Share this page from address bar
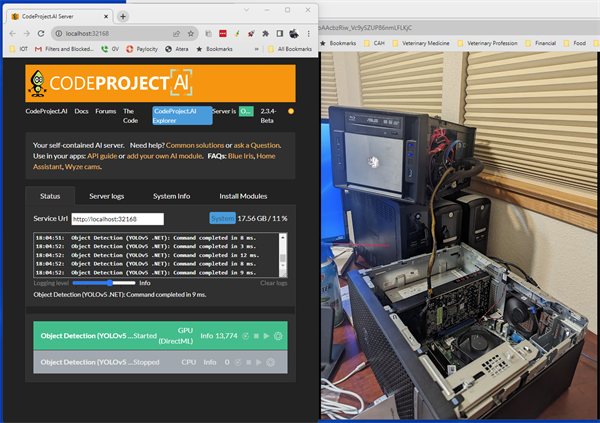This screenshot has height=423, width=600. click(176, 34)
